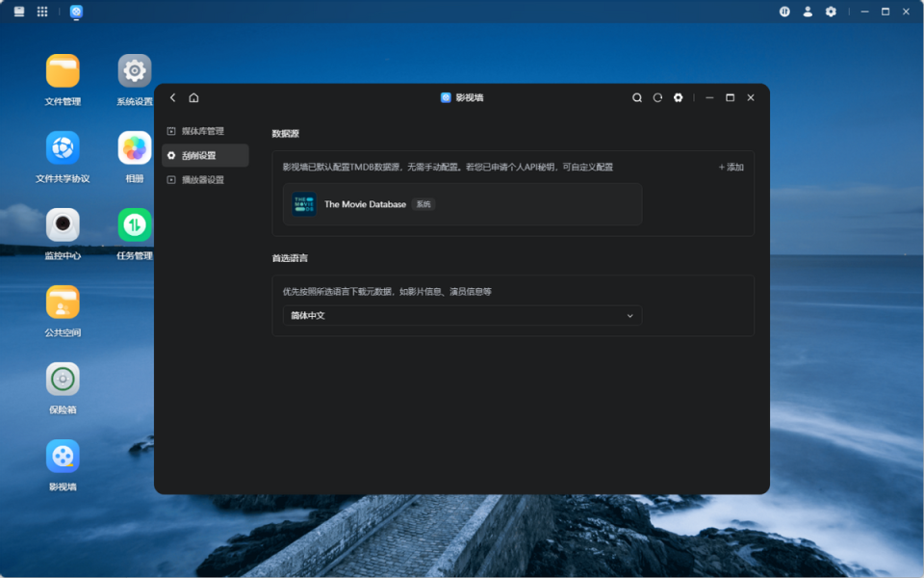Switch to 媒体库管理 section

coord(205,131)
